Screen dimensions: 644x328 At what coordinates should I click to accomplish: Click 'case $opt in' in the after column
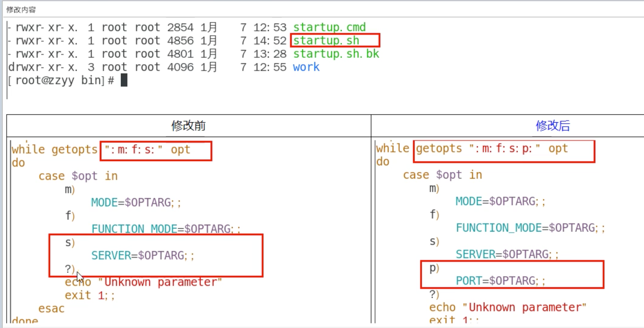(443, 175)
